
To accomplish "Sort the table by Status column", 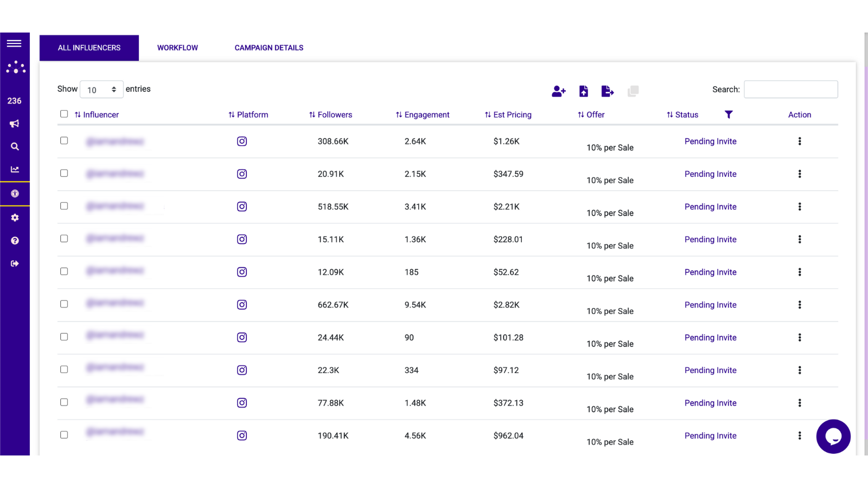I will click(682, 114).
